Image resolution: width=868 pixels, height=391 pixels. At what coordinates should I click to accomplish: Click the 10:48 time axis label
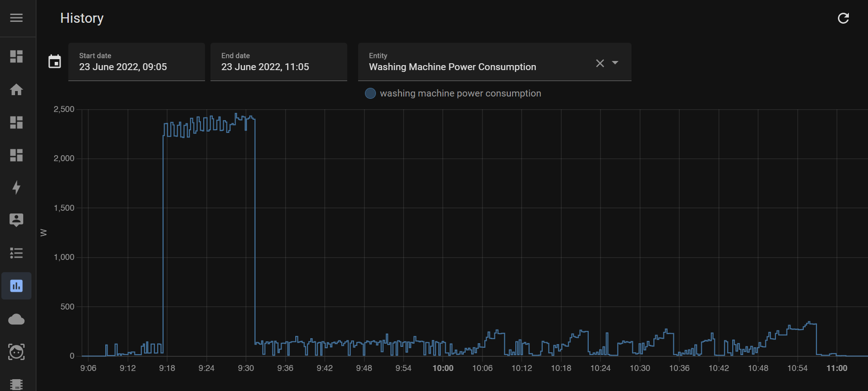tap(758, 368)
